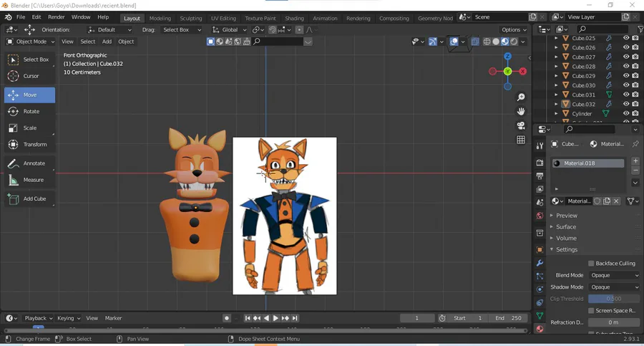Image resolution: width=644 pixels, height=346 pixels.
Task: Open timeline Keying menu
Action: [x=68, y=318]
